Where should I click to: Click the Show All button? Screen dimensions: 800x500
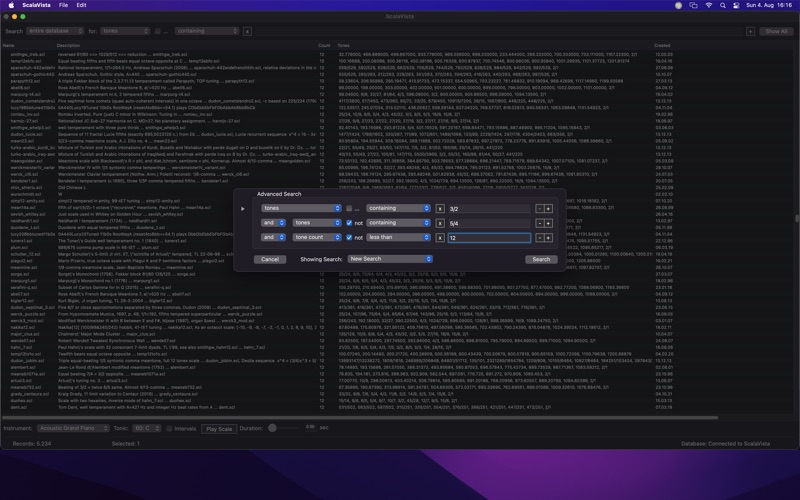[x=776, y=32]
